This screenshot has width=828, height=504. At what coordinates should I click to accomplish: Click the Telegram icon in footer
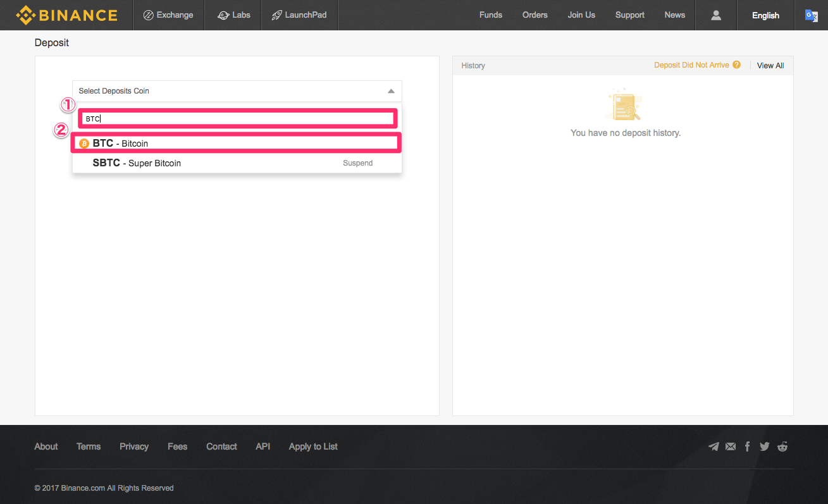point(714,446)
